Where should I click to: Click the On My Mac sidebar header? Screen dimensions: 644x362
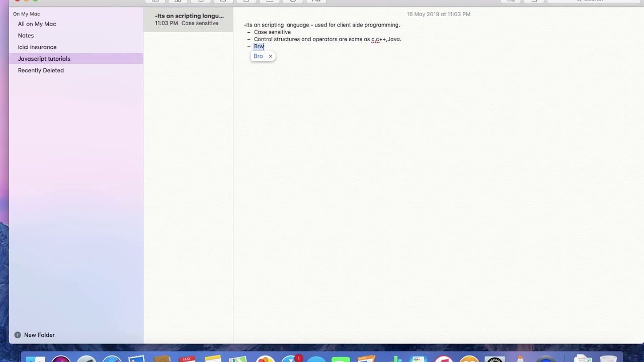27,14
